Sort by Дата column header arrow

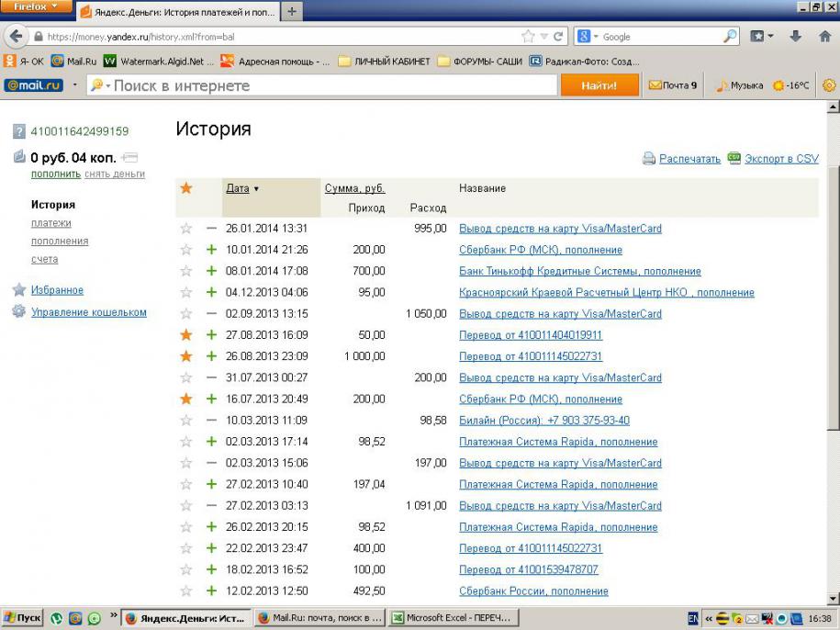pyautogui.click(x=256, y=189)
